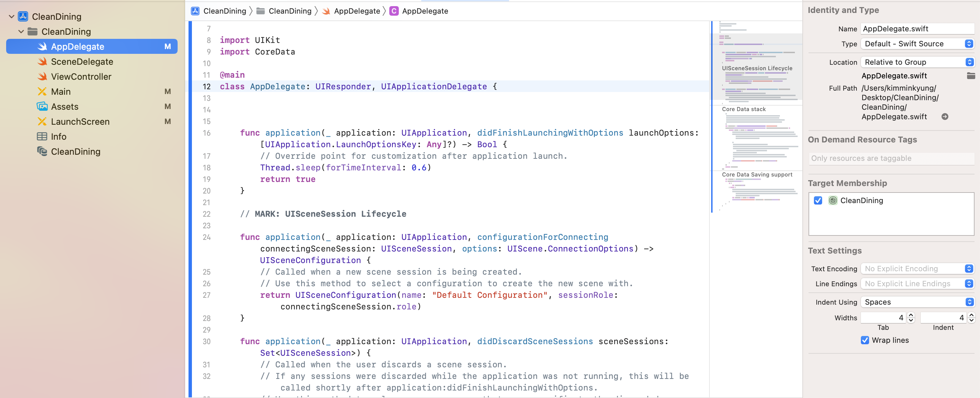980x398 pixels.
Task: Click the SceneDelegate swift file icon
Action: (42, 61)
